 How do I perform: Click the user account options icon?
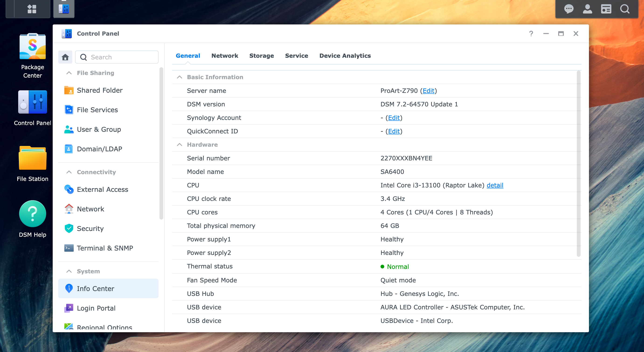point(587,9)
